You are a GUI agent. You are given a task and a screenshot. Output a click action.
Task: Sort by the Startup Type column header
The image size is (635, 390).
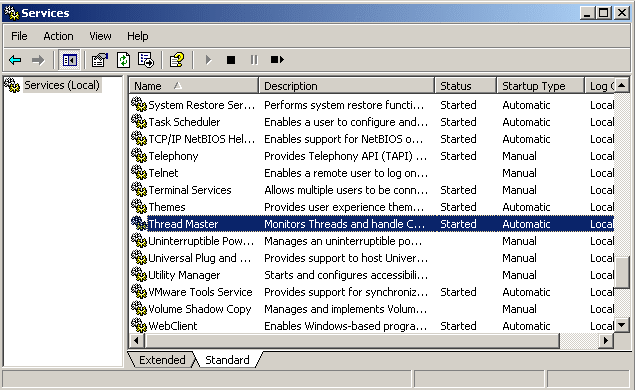pos(541,86)
